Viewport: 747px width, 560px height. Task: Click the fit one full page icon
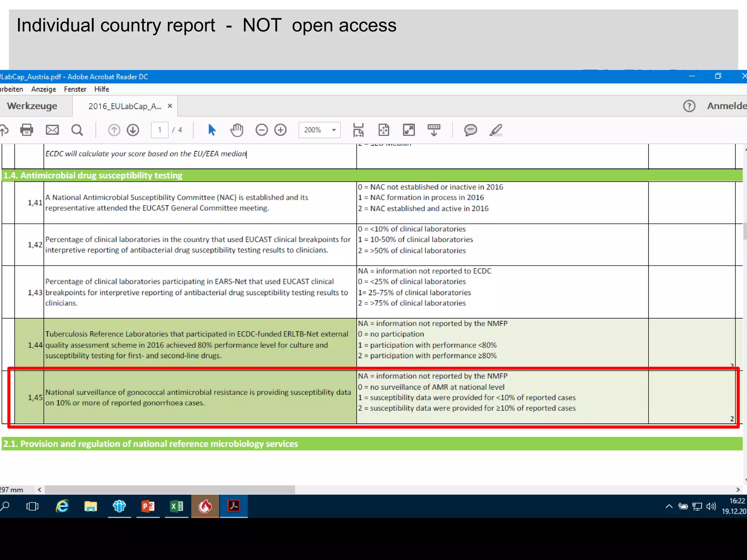point(384,130)
